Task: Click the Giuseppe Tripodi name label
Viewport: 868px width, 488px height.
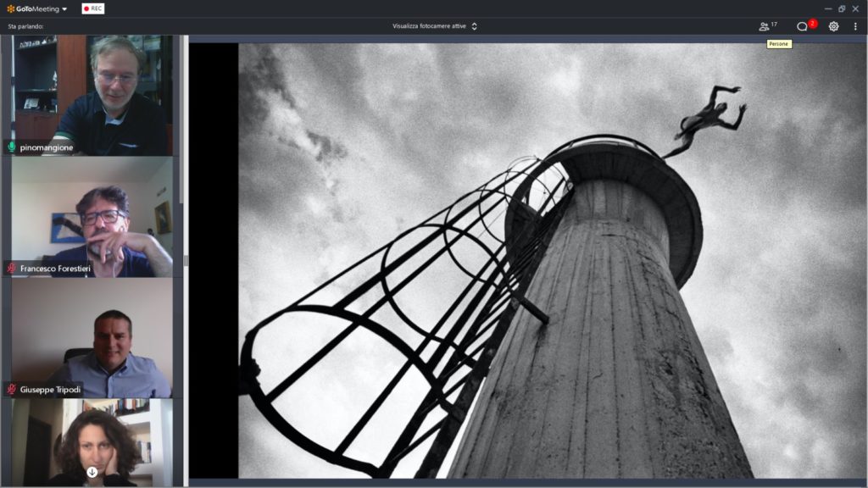Action: point(50,390)
